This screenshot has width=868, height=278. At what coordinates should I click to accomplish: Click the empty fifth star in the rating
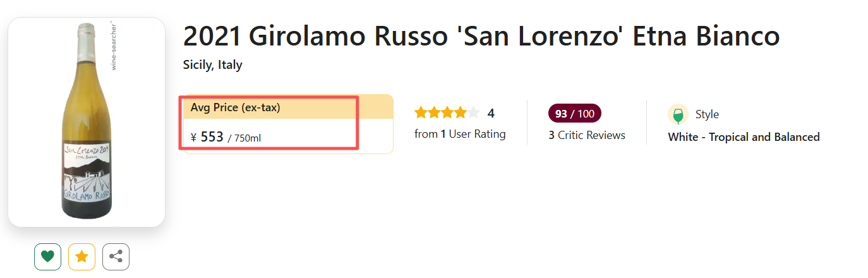[x=473, y=113]
